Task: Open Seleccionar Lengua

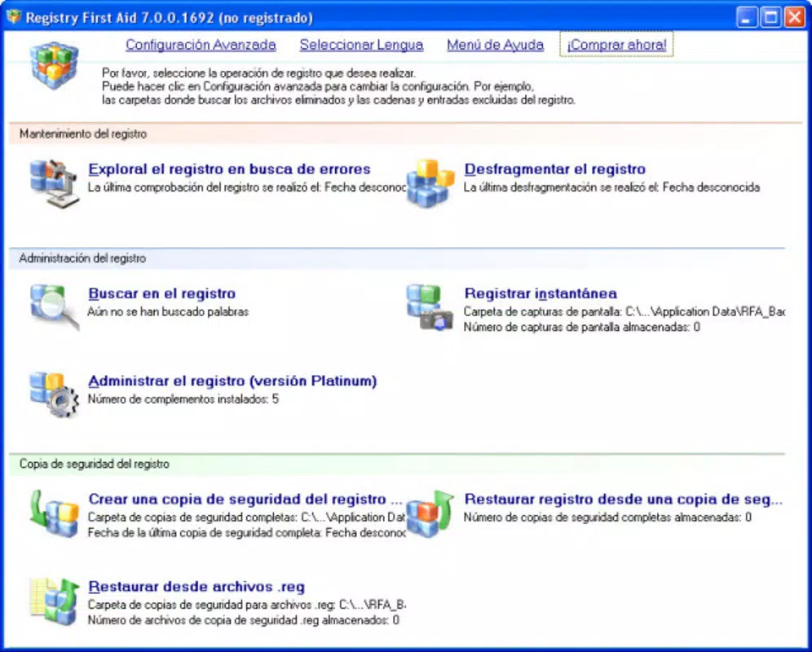Action: [361, 45]
